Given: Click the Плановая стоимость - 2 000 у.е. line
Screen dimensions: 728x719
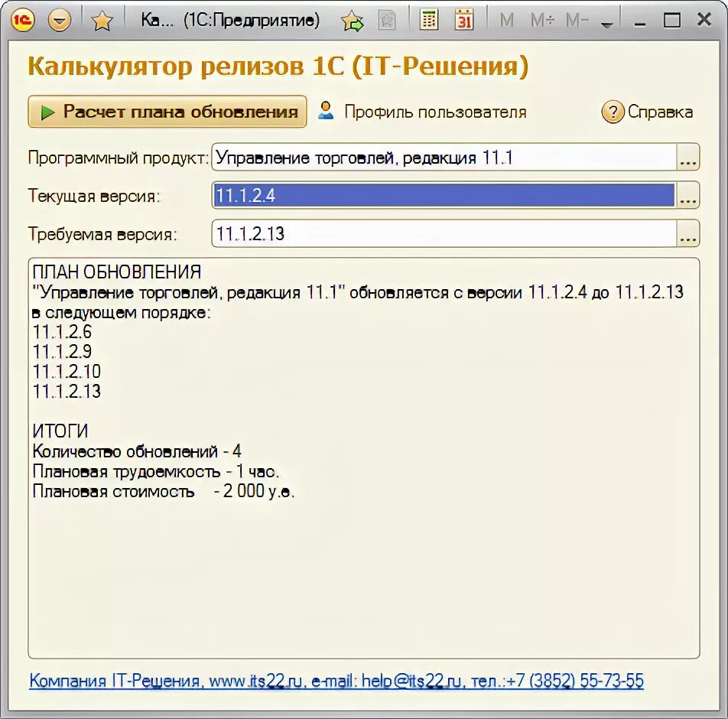Looking at the screenshot, I should pos(164,491).
